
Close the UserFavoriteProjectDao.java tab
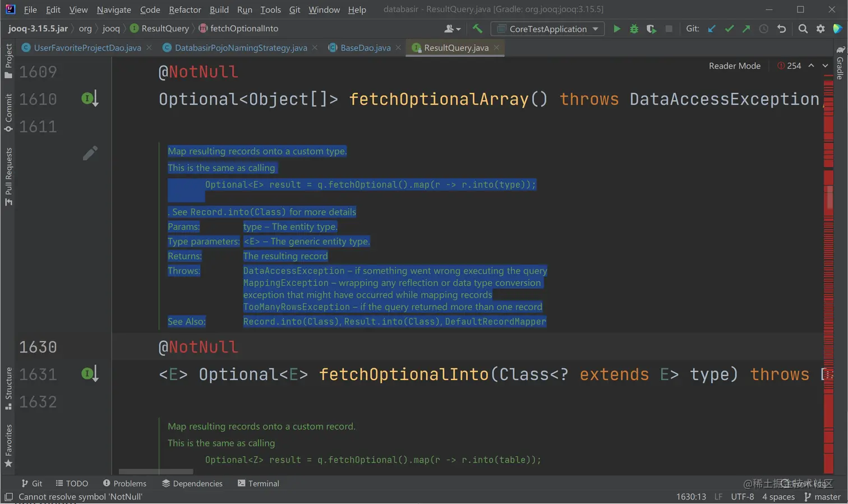coord(149,48)
